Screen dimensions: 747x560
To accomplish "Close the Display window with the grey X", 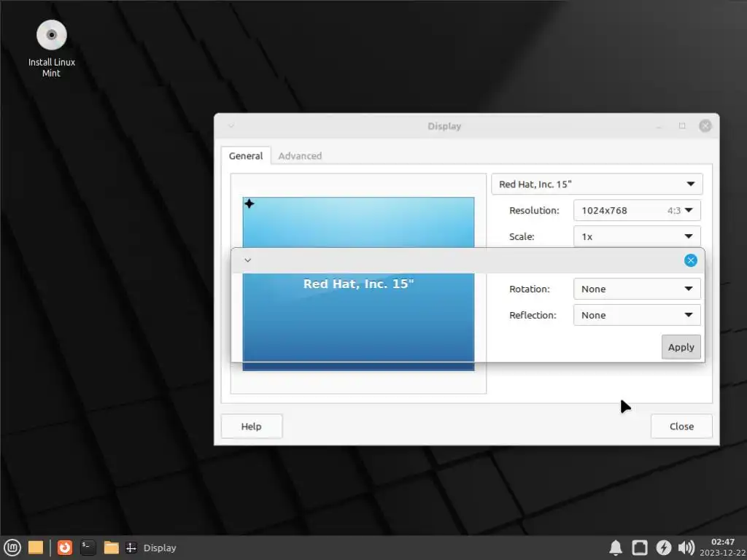I will pyautogui.click(x=705, y=125).
